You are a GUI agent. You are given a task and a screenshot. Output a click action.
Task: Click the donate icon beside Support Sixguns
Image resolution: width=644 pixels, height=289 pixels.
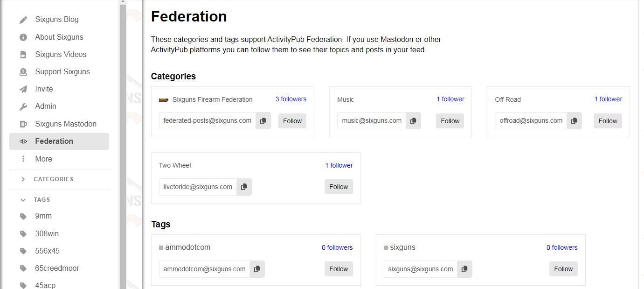(x=23, y=72)
